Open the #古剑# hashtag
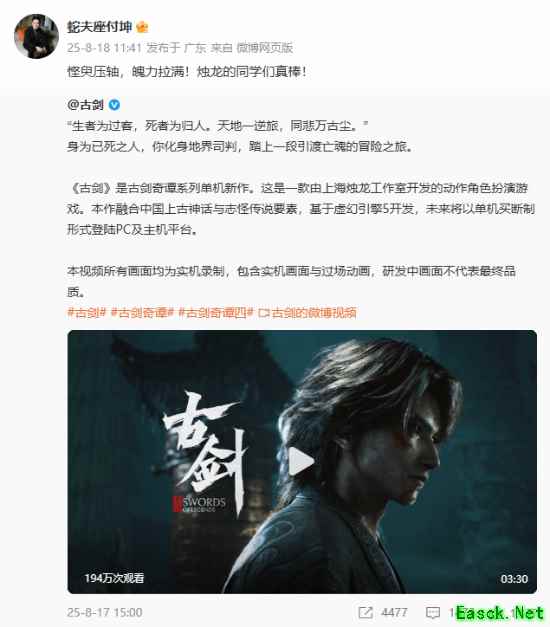The height and width of the screenshot is (627, 550). pos(86,313)
